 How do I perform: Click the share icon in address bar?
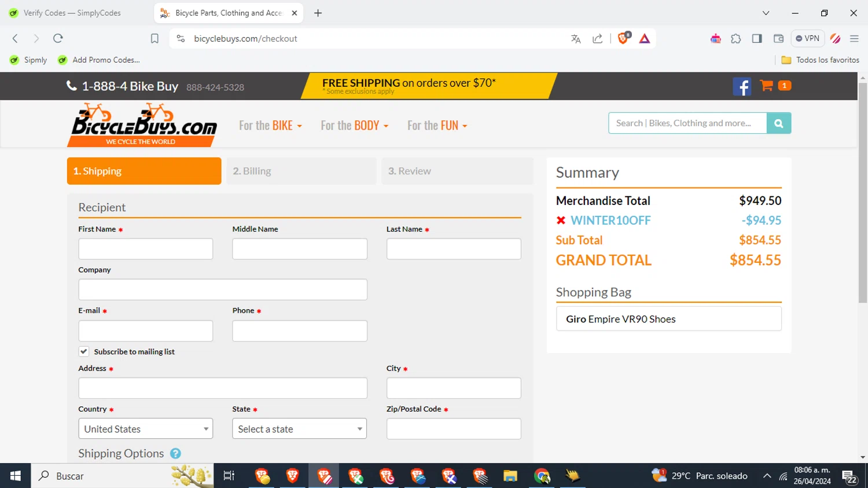point(598,39)
